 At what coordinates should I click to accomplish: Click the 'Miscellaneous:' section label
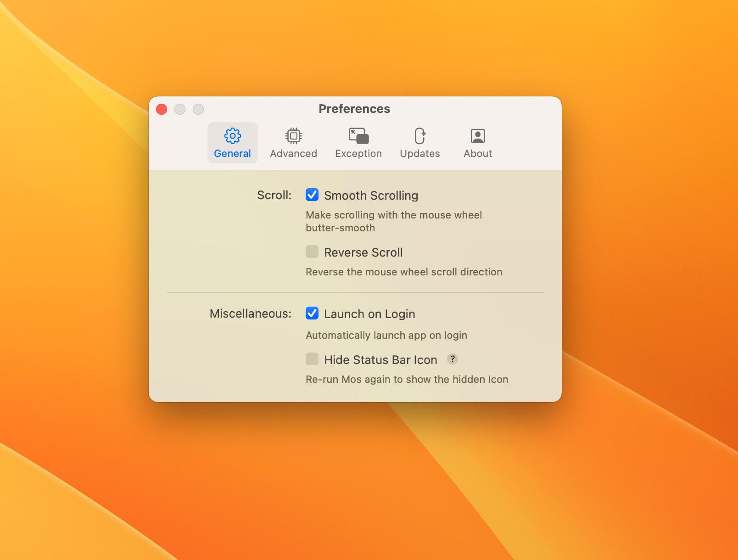tap(251, 314)
